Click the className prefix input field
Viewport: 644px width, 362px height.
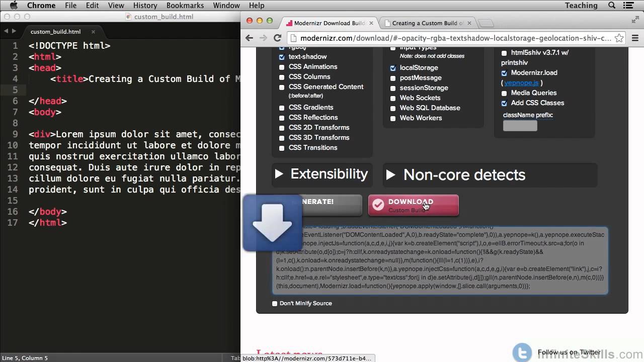(520, 126)
